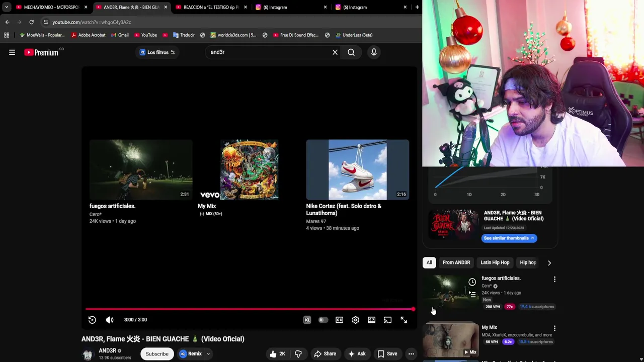The width and height of the screenshot is (644, 362).
Task: Open the sidebar My Mix thumbnail
Action: [451, 340]
